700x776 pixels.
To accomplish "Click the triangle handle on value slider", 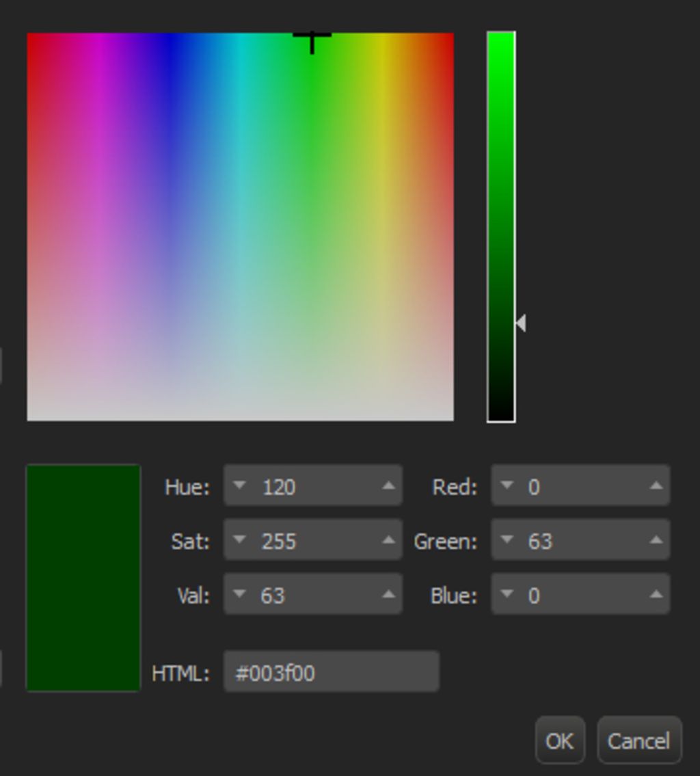I will (521, 323).
